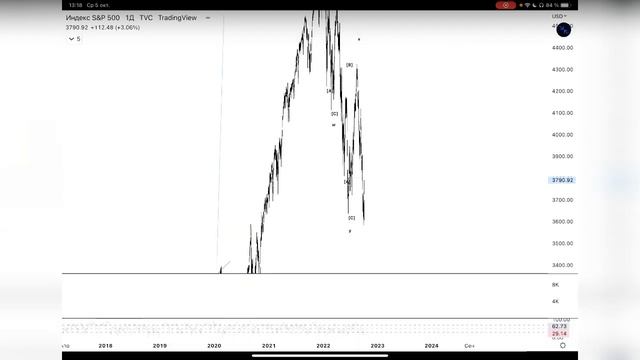The image size is (640, 360).
Task: Tap the battery indicator in status bar
Action: tap(565, 5)
